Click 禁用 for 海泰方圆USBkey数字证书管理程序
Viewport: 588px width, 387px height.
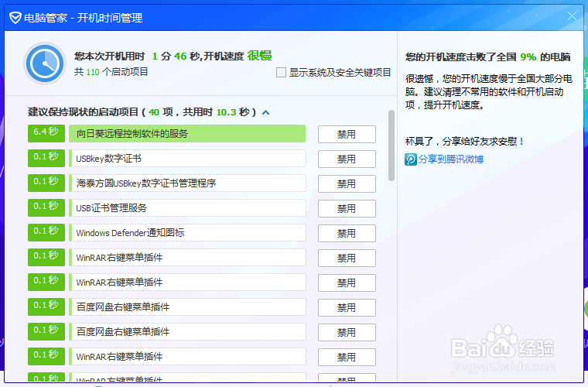point(347,183)
